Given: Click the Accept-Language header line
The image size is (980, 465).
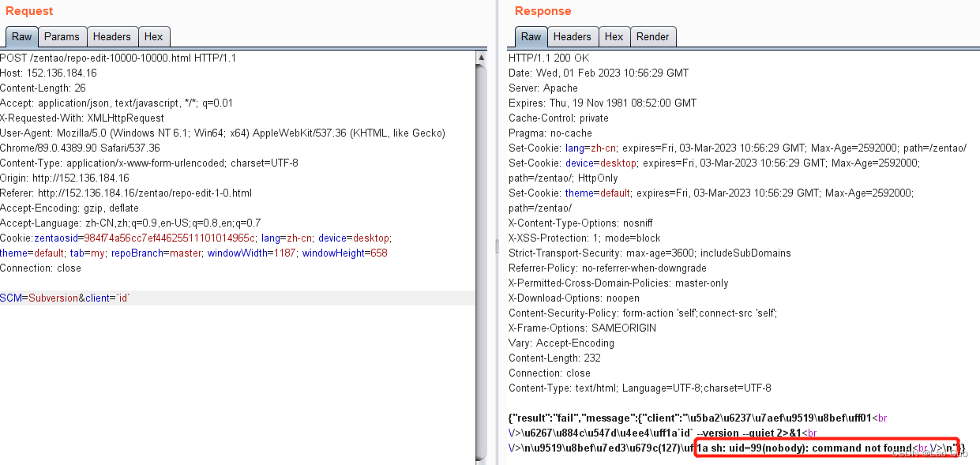Looking at the screenshot, I should tap(130, 223).
